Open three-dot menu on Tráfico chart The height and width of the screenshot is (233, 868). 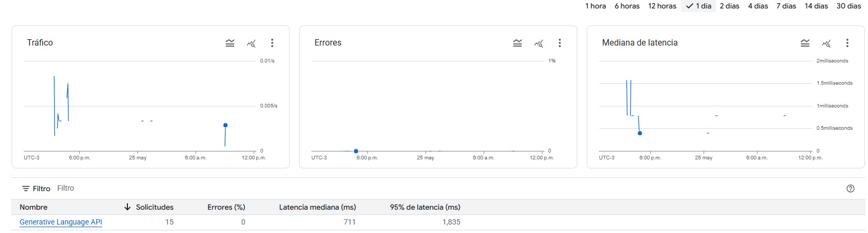[272, 43]
